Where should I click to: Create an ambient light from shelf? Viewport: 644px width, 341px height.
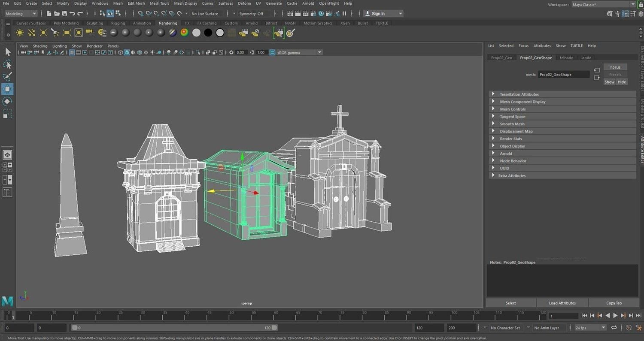20,33
